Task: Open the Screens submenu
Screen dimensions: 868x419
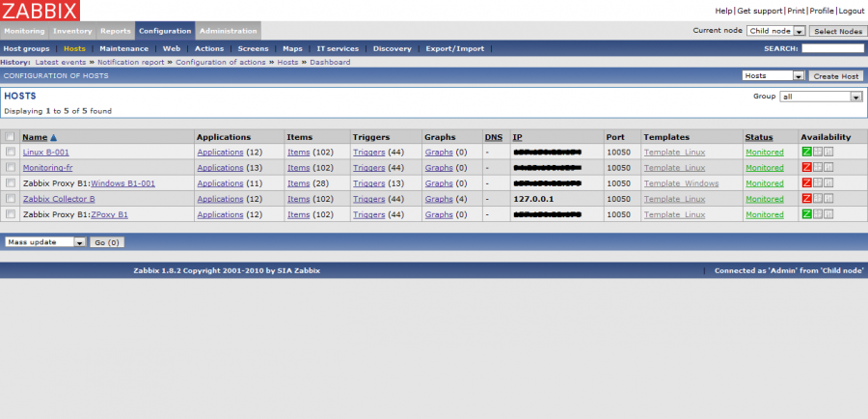Action: [253, 49]
